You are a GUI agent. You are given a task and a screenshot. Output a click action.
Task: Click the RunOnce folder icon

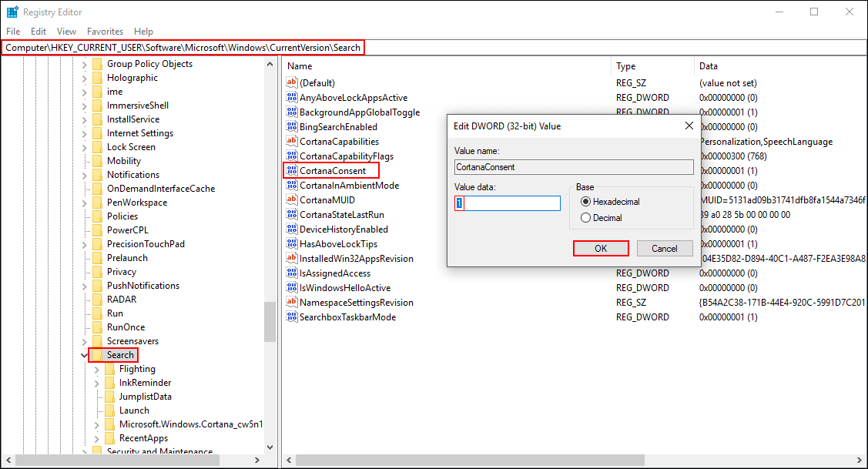click(97, 327)
